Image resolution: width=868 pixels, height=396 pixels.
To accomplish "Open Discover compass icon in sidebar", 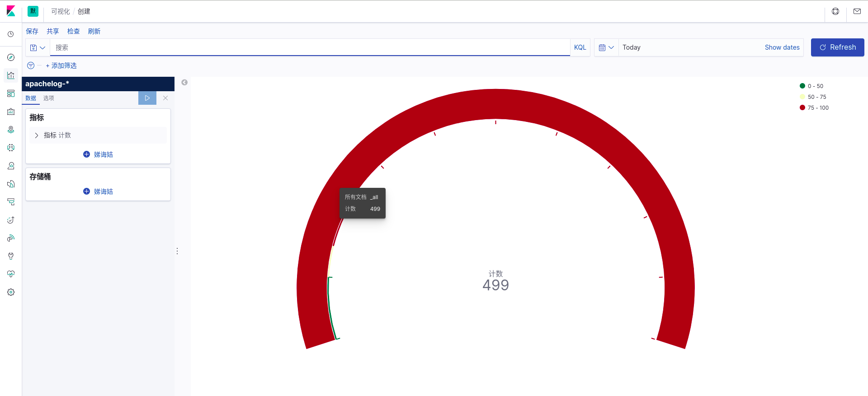I will coord(11,57).
